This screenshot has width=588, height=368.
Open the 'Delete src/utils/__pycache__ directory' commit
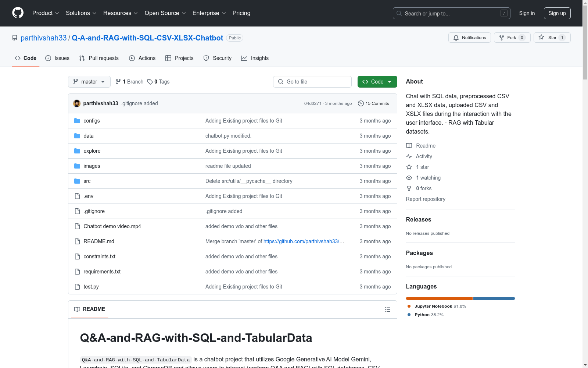tap(249, 181)
